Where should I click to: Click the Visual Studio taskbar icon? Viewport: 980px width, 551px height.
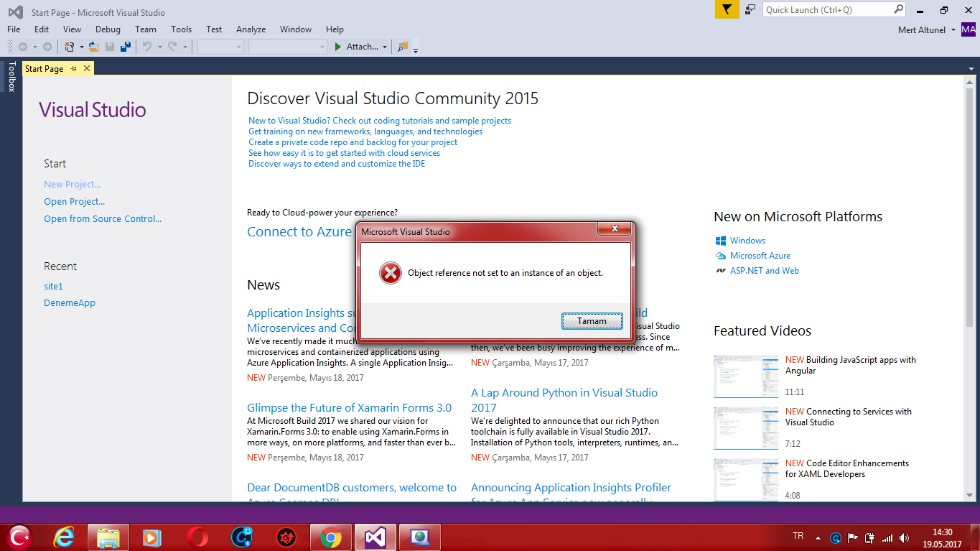coord(375,537)
